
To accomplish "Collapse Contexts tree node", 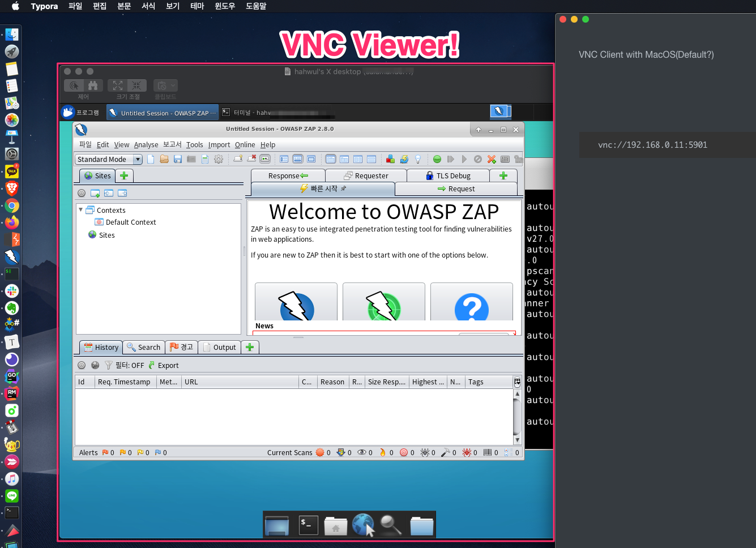I will point(80,210).
